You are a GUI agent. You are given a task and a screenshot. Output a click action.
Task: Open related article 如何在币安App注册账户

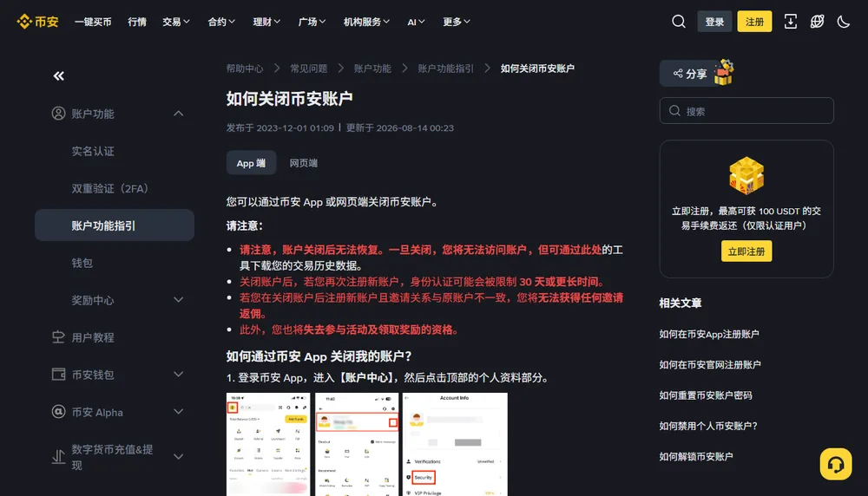coord(708,334)
